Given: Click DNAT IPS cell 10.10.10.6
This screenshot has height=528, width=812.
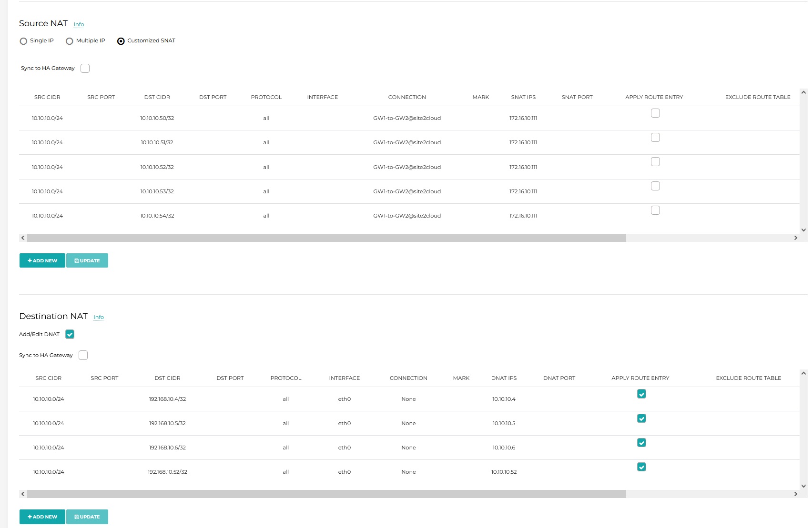Looking at the screenshot, I should pyautogui.click(x=504, y=448).
